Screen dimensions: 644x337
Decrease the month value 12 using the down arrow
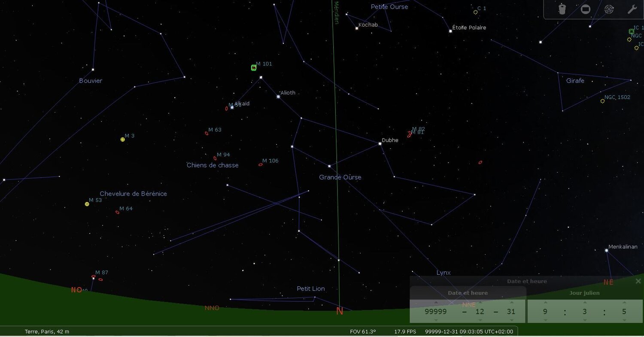tap(480, 320)
